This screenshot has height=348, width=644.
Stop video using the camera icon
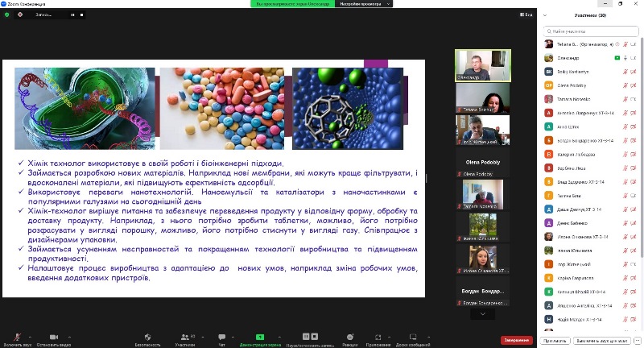pyautogui.click(x=55, y=336)
